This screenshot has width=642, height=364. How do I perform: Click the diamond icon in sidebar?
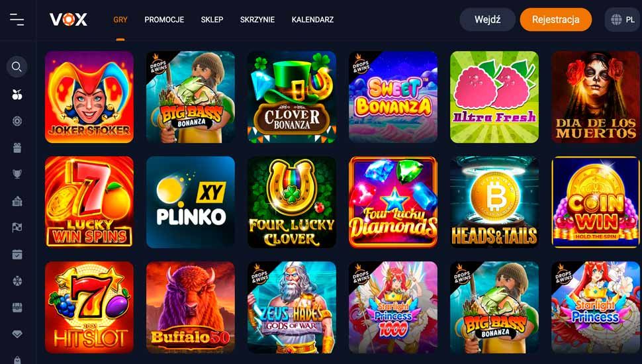17,334
